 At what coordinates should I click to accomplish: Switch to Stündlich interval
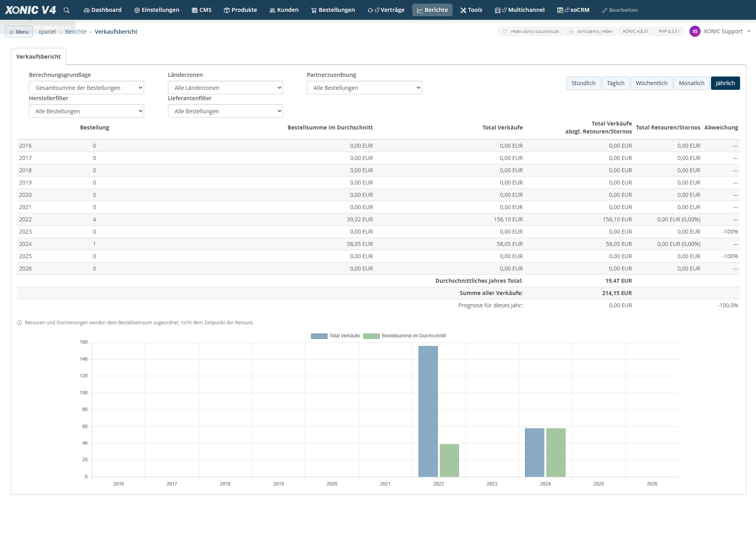583,83
